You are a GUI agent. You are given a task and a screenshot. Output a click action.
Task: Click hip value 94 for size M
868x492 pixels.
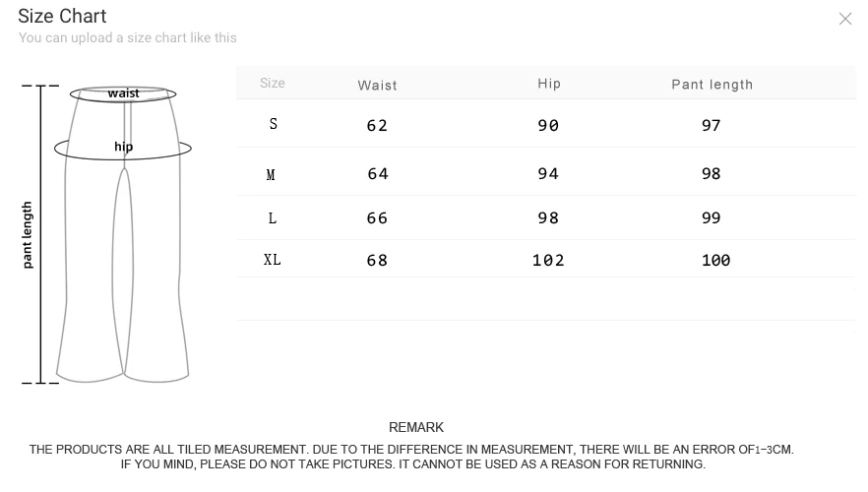click(548, 173)
